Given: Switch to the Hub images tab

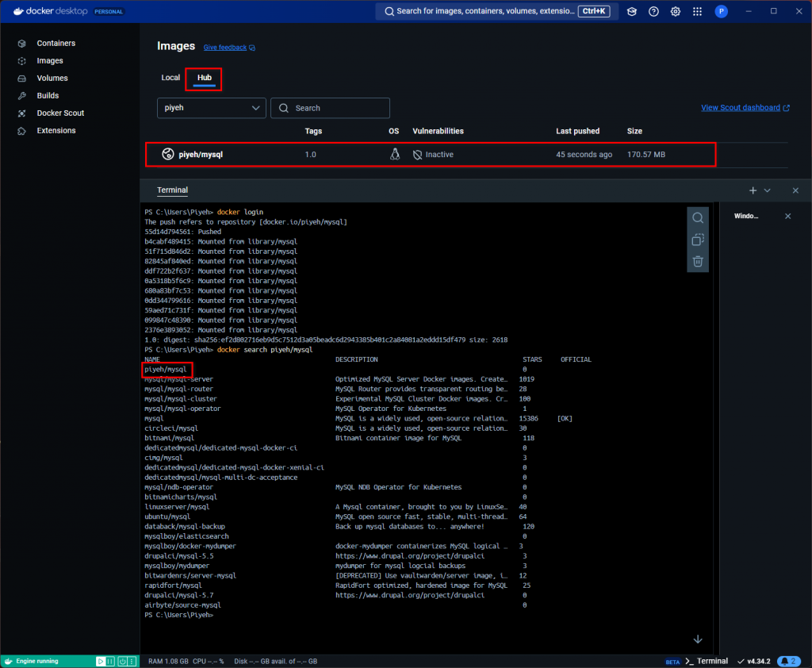Looking at the screenshot, I should (204, 78).
